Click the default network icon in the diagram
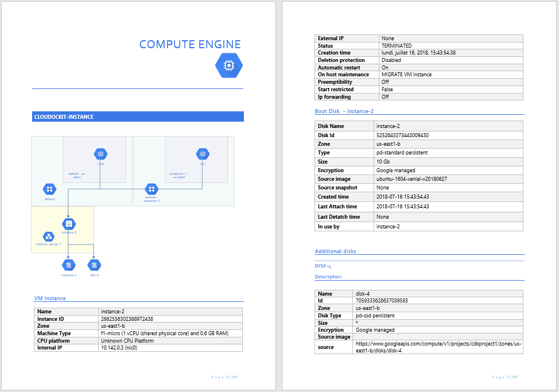The image size is (559, 392). (x=49, y=189)
